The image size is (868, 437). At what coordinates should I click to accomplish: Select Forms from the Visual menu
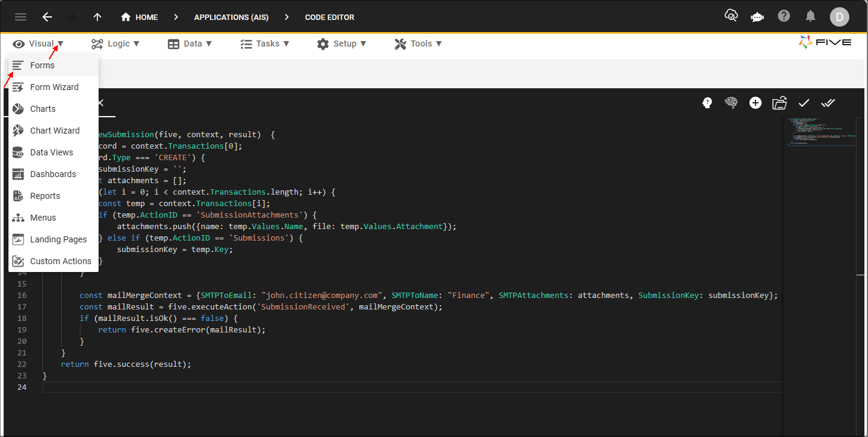tap(42, 65)
